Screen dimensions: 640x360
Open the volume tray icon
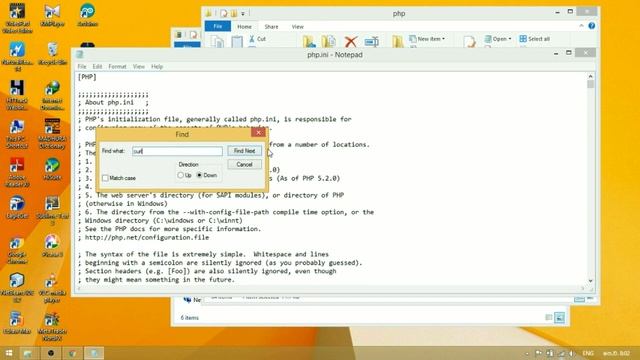pyautogui.click(x=572, y=353)
